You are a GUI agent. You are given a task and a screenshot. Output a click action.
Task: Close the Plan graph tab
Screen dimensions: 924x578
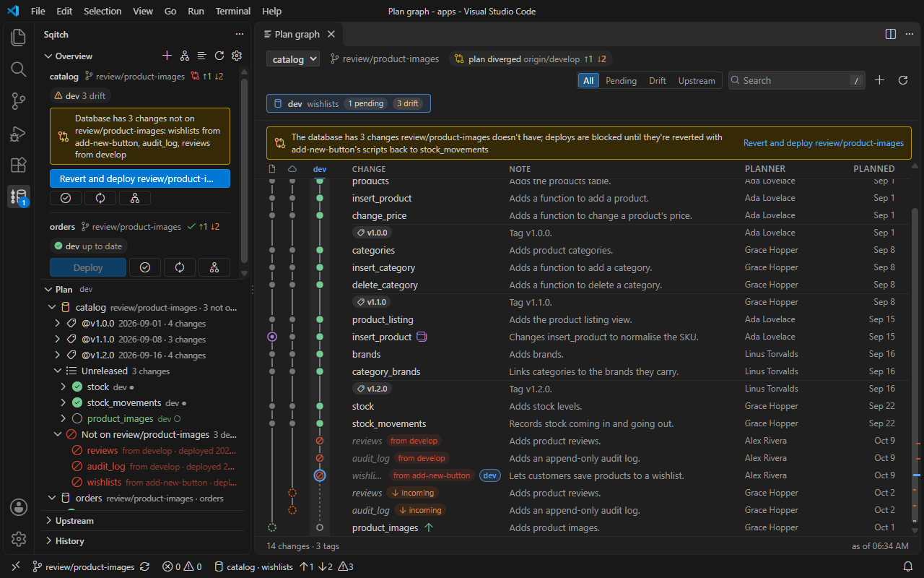pos(331,34)
